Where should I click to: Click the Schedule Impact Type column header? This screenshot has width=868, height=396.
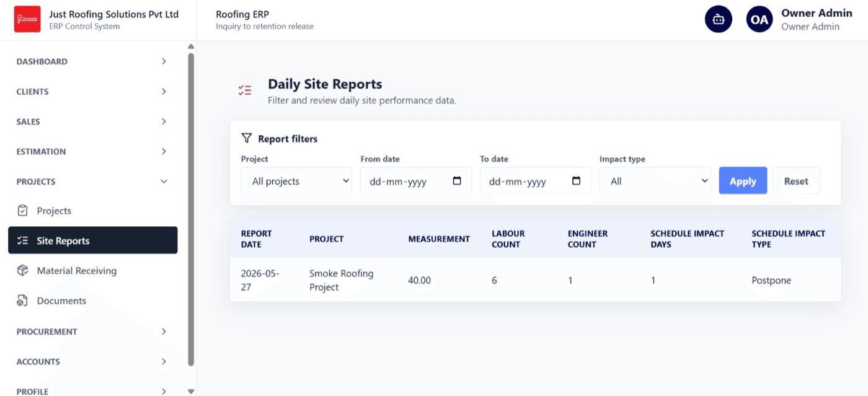(788, 239)
